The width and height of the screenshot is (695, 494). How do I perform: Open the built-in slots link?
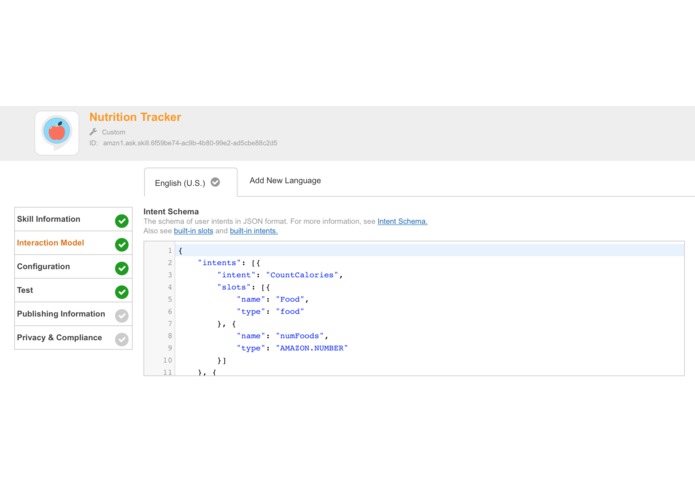(193, 231)
